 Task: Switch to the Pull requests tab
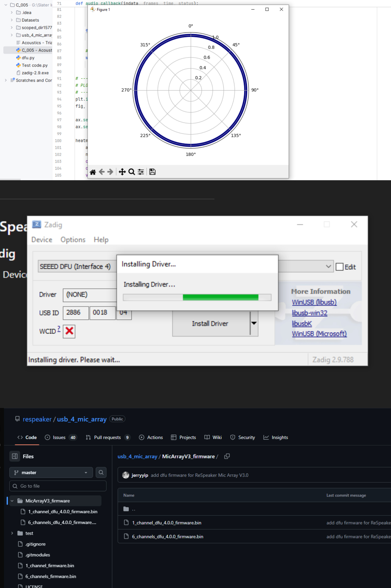[x=107, y=437]
